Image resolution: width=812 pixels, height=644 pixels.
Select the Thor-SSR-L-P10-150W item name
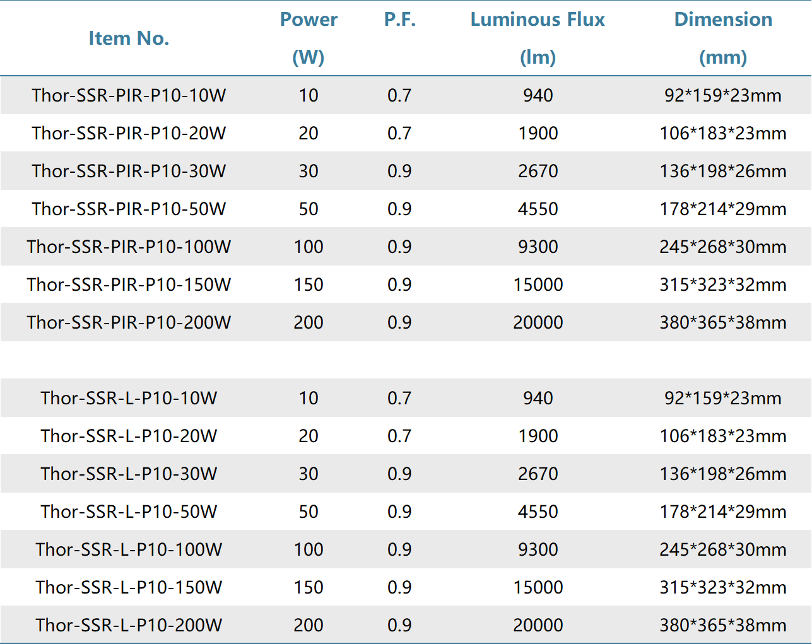129,587
